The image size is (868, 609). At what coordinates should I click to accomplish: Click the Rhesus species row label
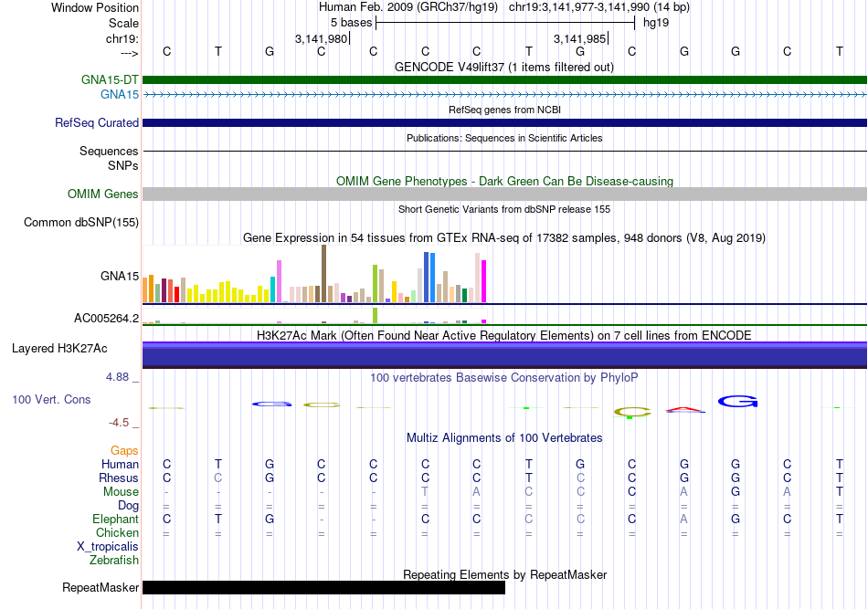(x=119, y=478)
